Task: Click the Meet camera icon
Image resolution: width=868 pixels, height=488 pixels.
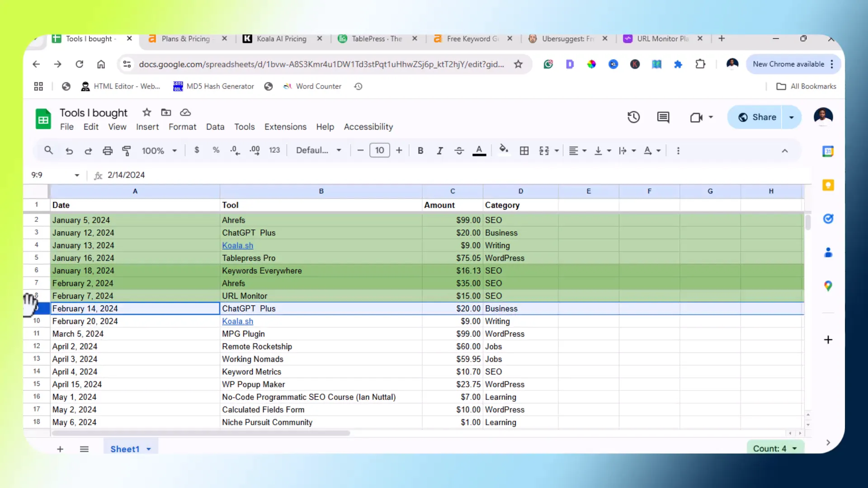Action: pos(696,117)
